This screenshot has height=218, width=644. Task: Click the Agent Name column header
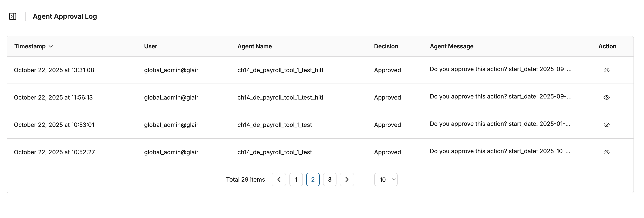point(255,46)
